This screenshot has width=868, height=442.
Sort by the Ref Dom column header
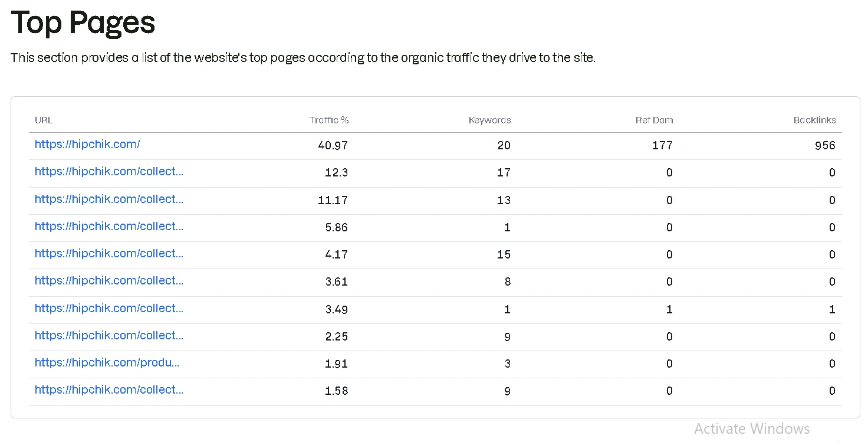[x=654, y=120]
